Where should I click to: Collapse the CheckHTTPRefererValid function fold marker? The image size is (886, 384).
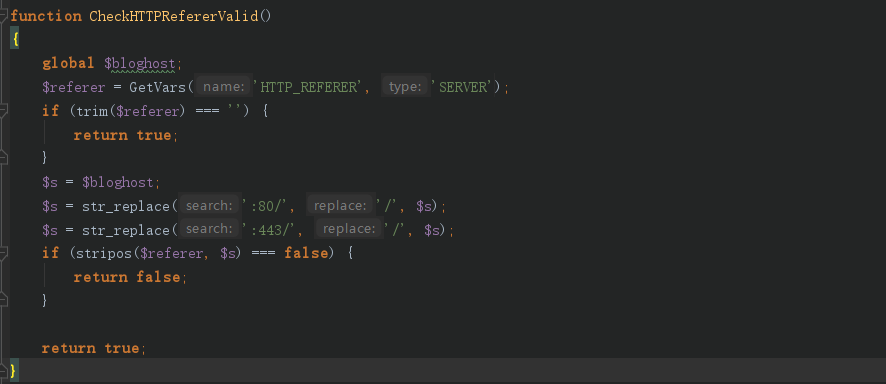[x=3, y=15]
